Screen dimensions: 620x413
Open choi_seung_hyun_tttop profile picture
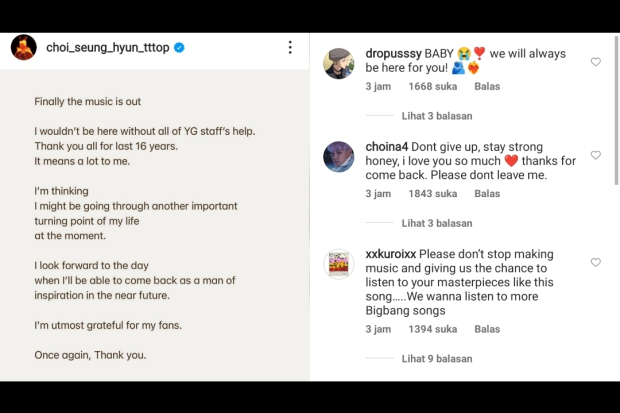tap(24, 48)
